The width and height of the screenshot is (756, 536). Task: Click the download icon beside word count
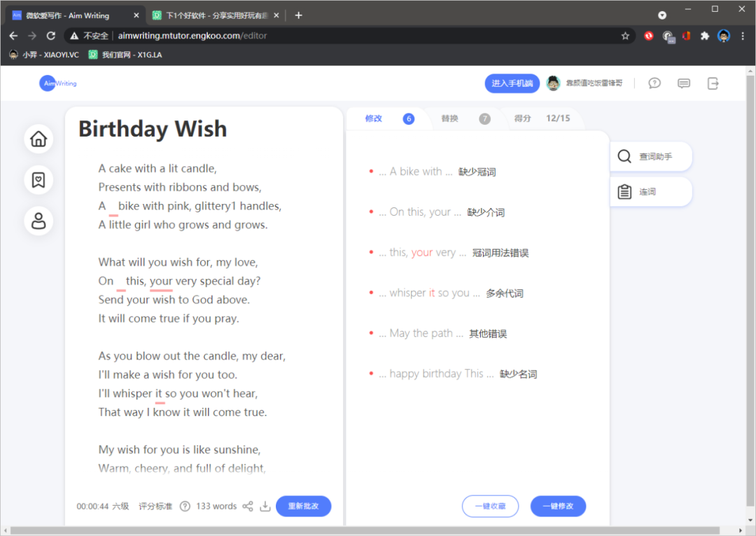(265, 506)
